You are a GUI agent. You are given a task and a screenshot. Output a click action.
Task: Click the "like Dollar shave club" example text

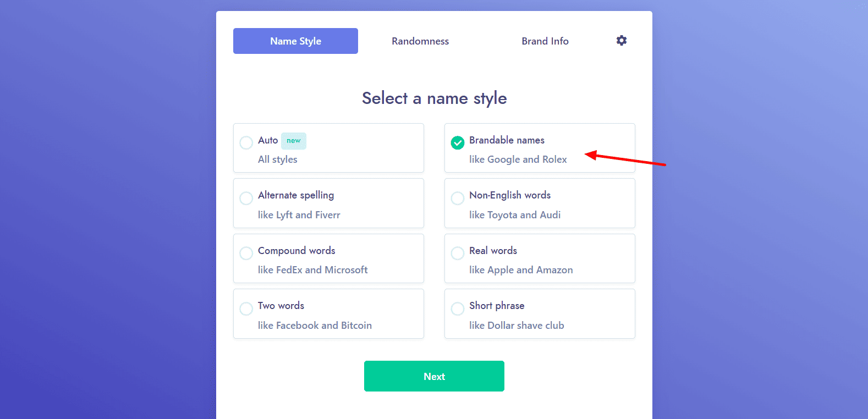[517, 326]
